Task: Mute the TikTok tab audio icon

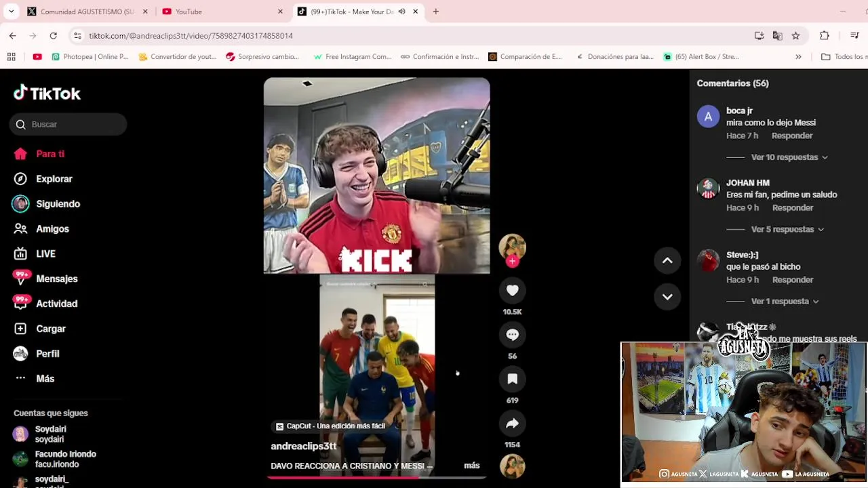Action: 401,12
